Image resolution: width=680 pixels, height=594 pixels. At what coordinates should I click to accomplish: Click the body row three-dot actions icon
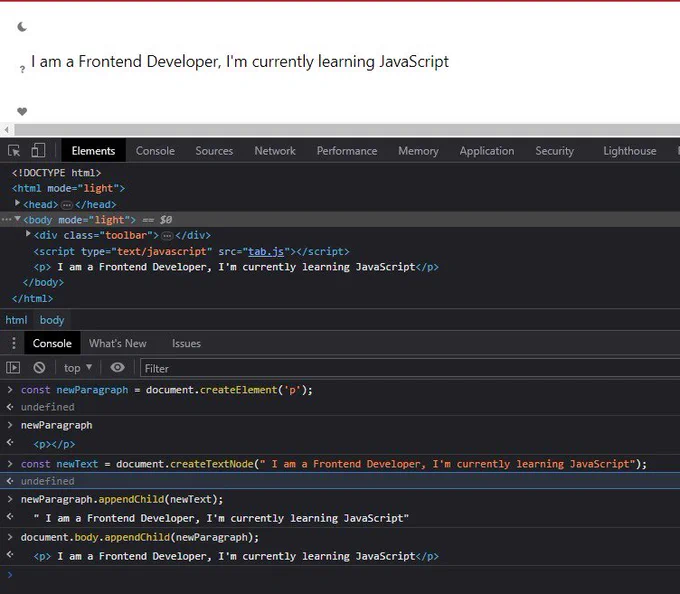[x=6, y=220]
